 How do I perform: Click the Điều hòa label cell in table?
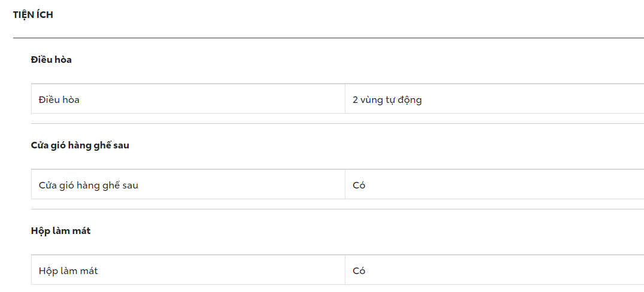point(59,100)
